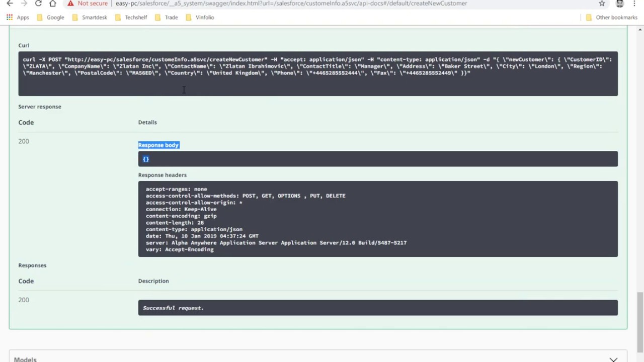Click the date header line
The height and width of the screenshot is (362, 644).
(x=202, y=236)
